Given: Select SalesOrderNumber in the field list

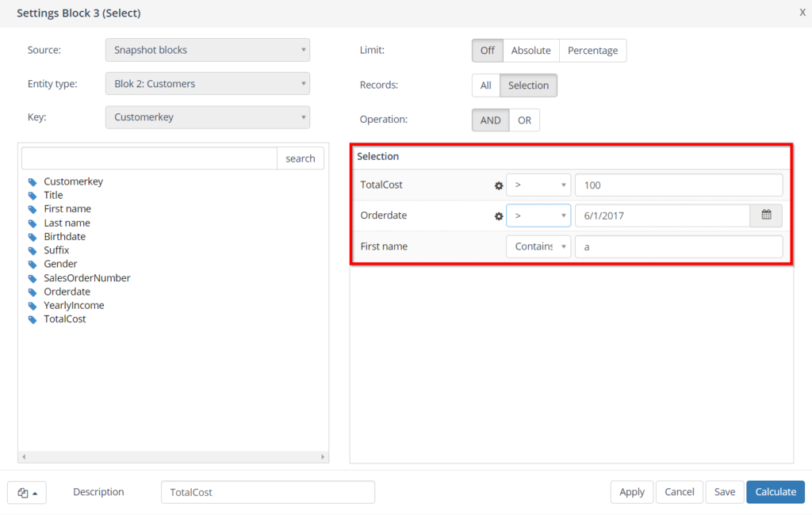Looking at the screenshot, I should tap(87, 278).
